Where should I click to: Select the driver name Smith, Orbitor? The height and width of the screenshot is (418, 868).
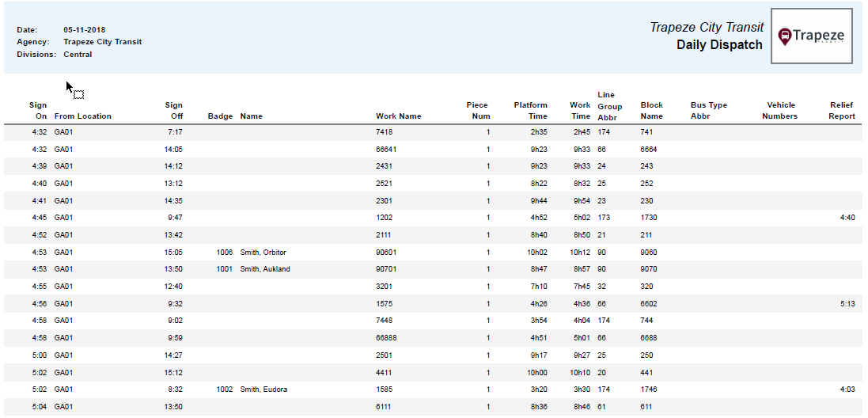coord(263,253)
